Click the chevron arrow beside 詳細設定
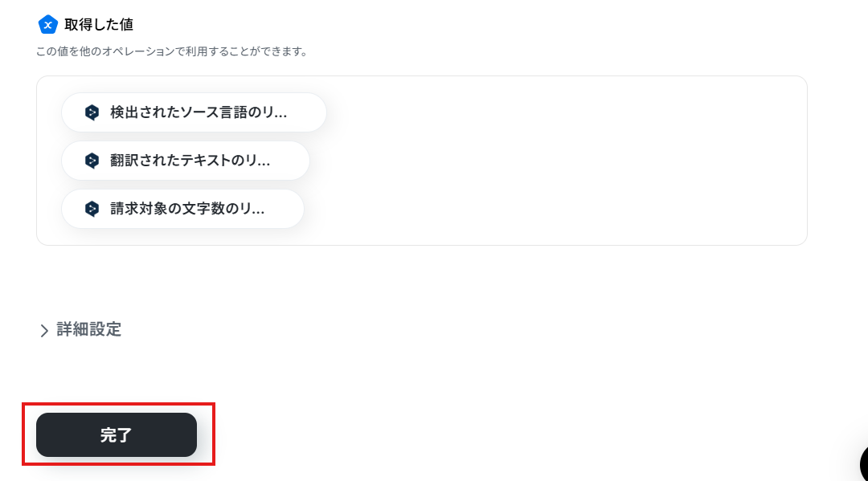The image size is (868, 481). [44, 330]
